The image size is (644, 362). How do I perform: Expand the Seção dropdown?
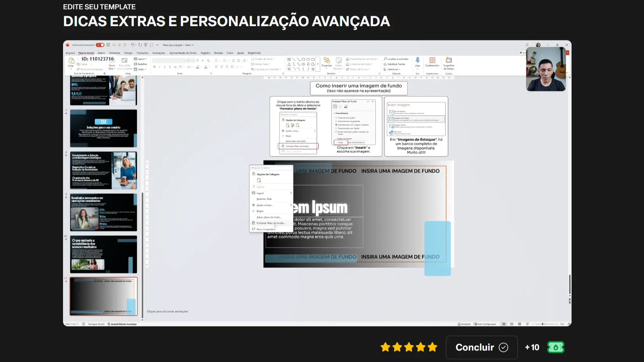[x=140, y=69]
